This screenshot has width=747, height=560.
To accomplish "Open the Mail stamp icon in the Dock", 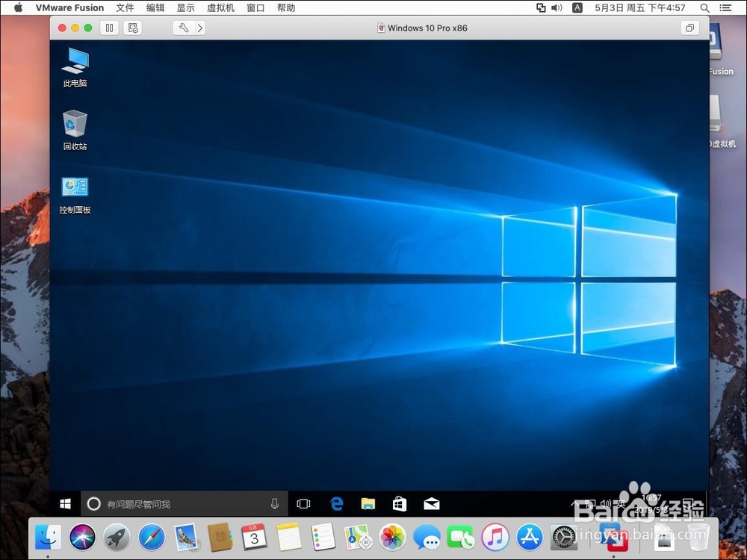I will (186, 537).
